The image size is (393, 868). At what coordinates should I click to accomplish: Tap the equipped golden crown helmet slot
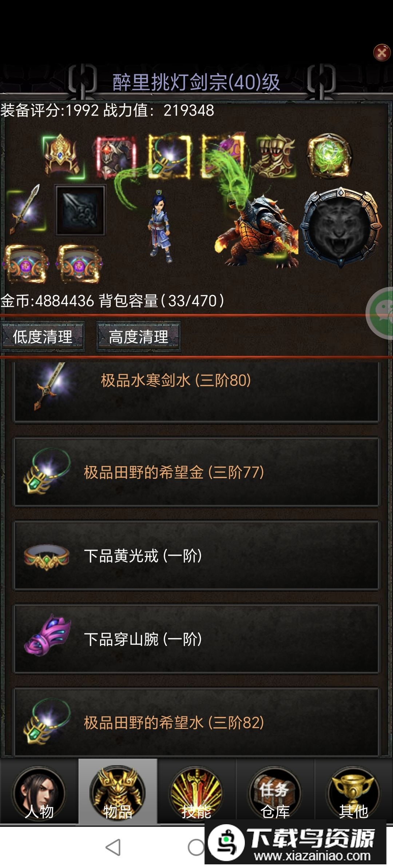(62, 156)
